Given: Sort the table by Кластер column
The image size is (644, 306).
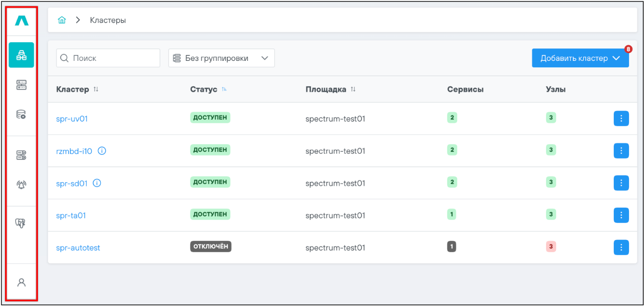Looking at the screenshot, I should [96, 89].
